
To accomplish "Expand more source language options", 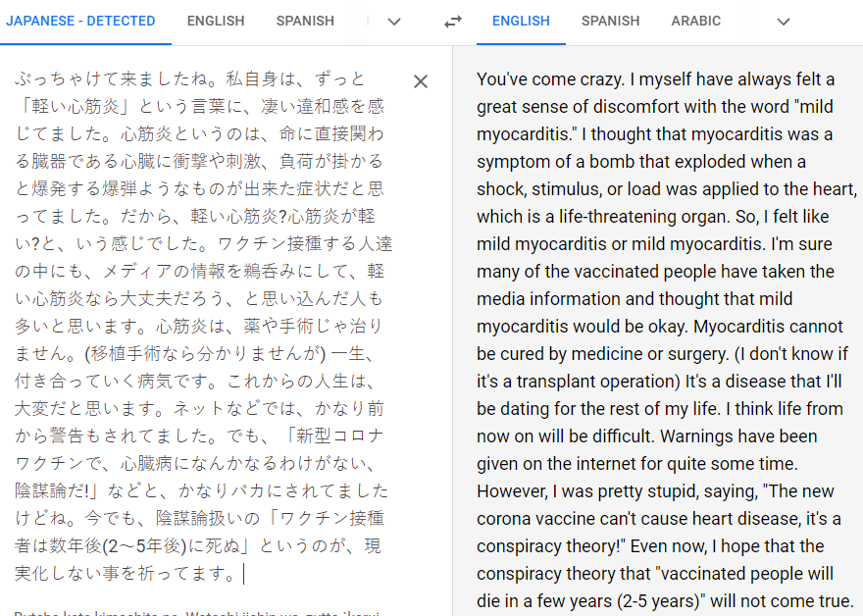I will (394, 22).
